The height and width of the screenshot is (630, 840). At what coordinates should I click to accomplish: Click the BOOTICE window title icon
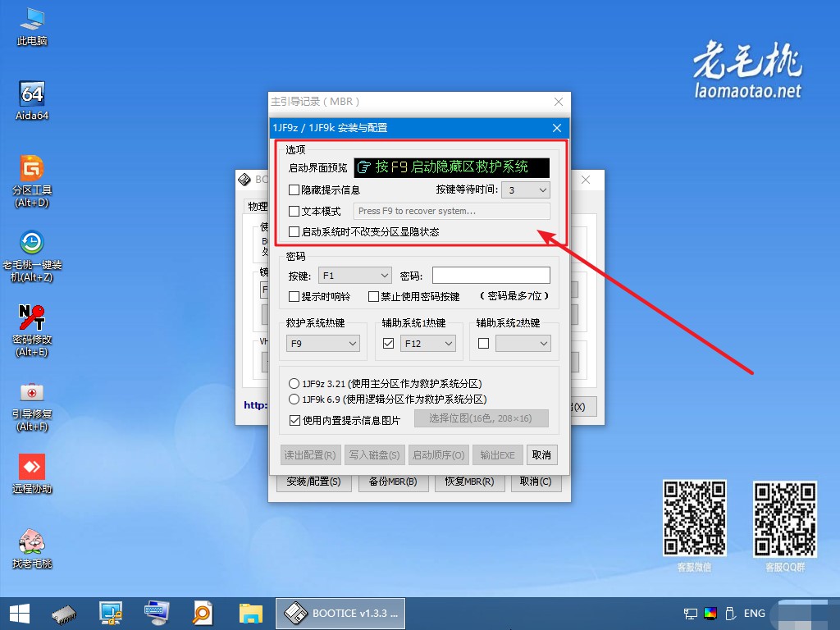point(244,180)
